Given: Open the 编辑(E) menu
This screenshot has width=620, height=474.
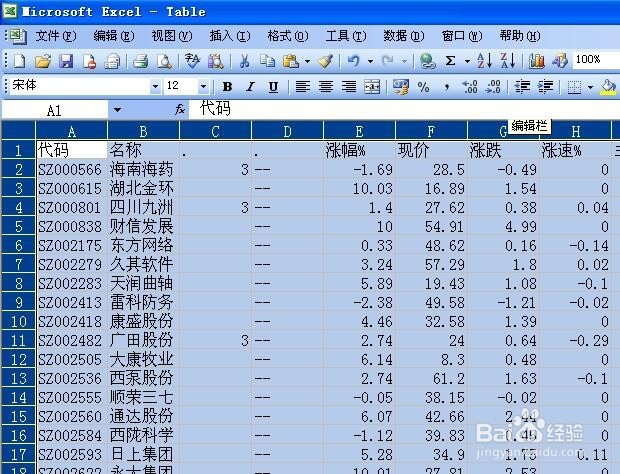Looking at the screenshot, I should click(113, 36).
